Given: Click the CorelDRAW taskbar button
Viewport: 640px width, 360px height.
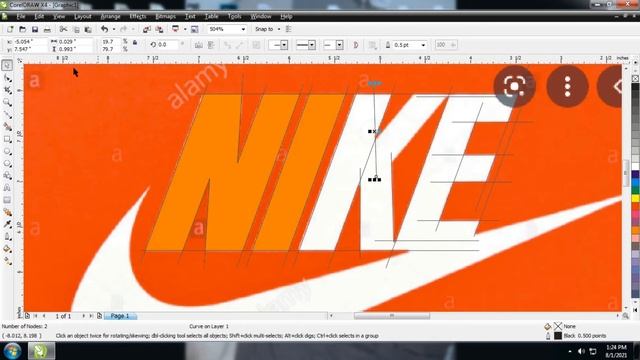Looking at the screenshot, I should [41, 351].
